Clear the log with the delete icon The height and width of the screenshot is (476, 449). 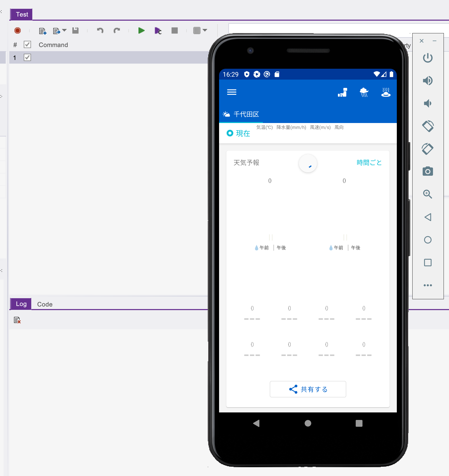(17, 320)
